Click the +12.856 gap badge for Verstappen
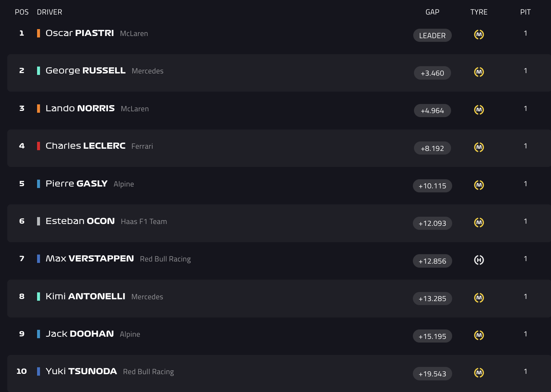This screenshot has width=551, height=392. pos(433,261)
